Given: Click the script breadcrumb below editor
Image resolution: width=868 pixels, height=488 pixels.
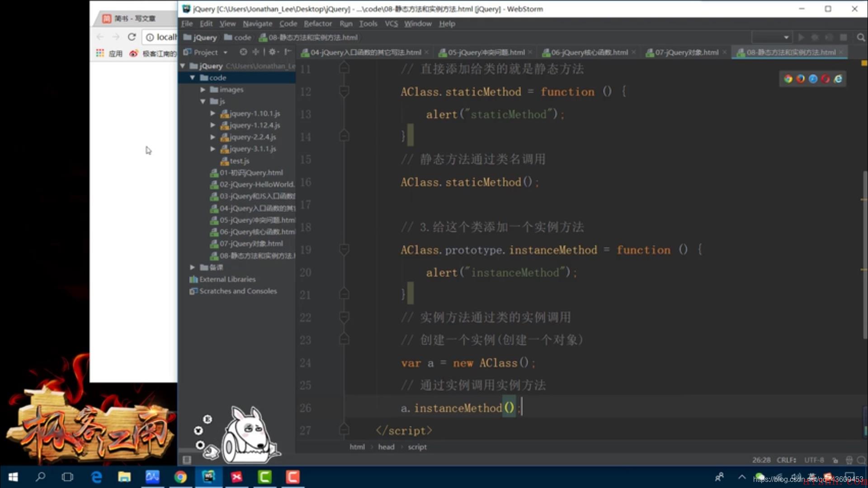Looking at the screenshot, I should [417, 447].
